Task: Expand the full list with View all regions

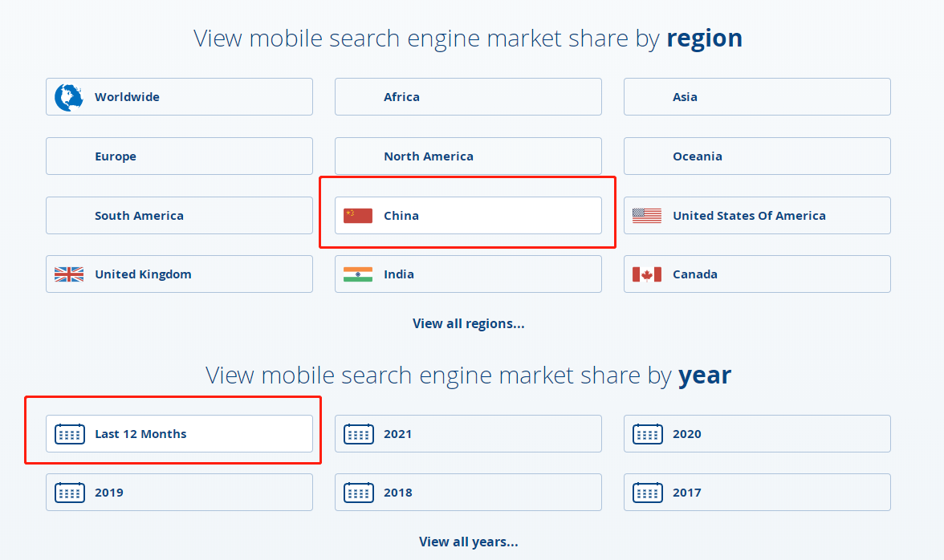Action: [x=468, y=323]
